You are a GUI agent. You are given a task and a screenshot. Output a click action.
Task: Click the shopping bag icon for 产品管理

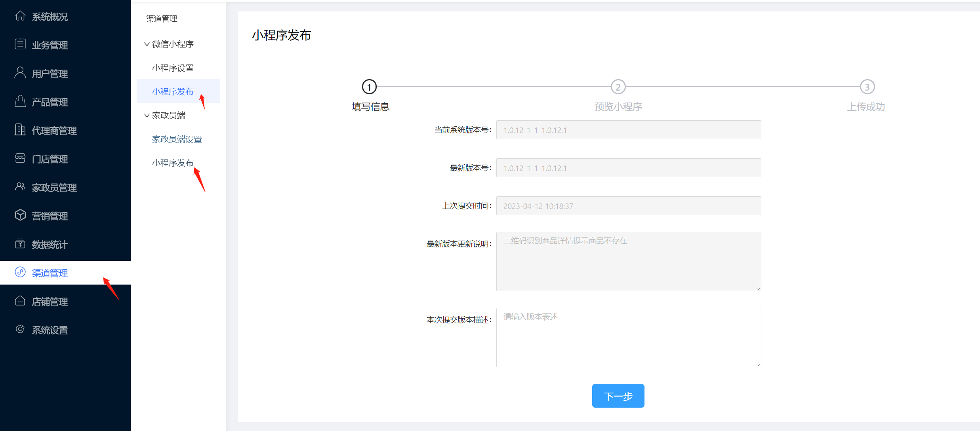(20, 101)
